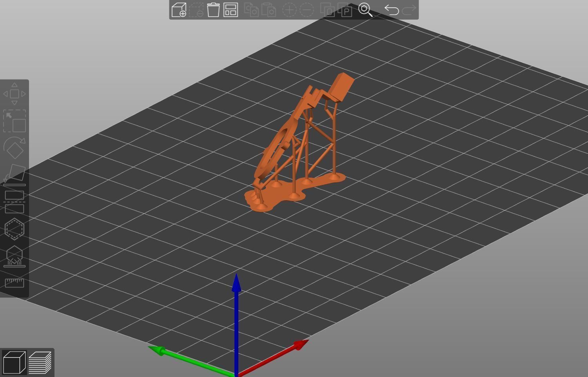This screenshot has width=588, height=377.
Task: Select the Rotate gizmo tool
Action: click(15, 147)
